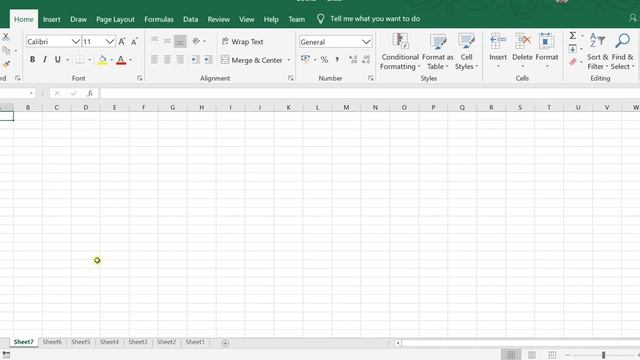Click the Orientation text angle icon
The width and height of the screenshot is (640, 360).
[x=196, y=41]
